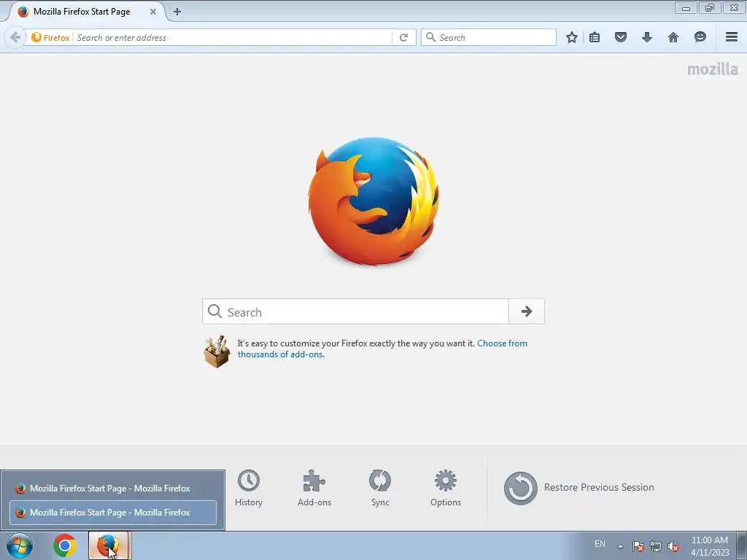Click the start page Search field
This screenshot has height=560, width=747.
[355, 312]
